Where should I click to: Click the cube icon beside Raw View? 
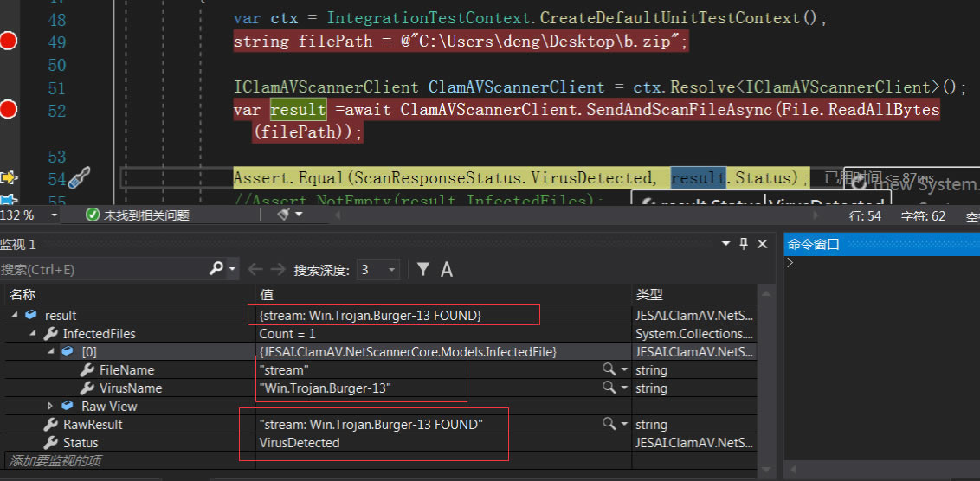pos(68,406)
